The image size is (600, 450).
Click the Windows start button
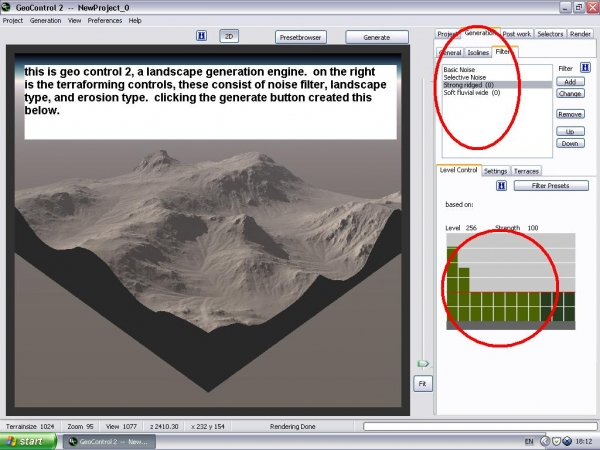28,441
